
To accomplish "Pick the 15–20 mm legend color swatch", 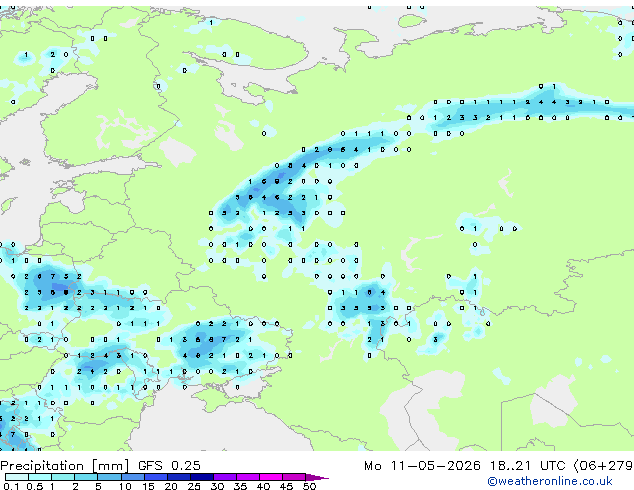I will [155, 477].
